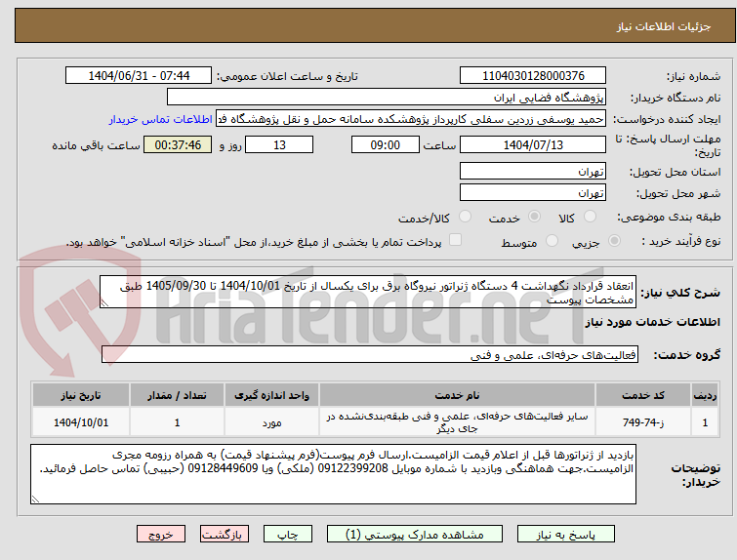Click the نوع فرآیند خرید label
Viewport: 737px width, 560px height.
[x=681, y=242]
